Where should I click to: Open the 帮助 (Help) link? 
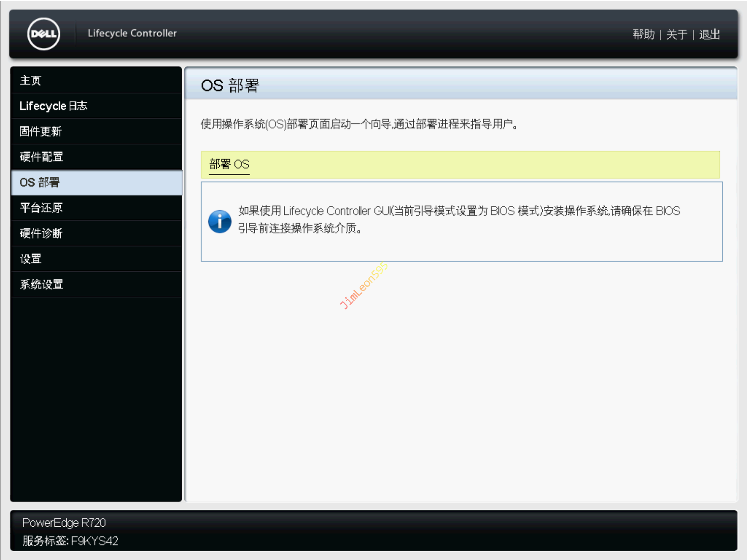click(x=643, y=35)
